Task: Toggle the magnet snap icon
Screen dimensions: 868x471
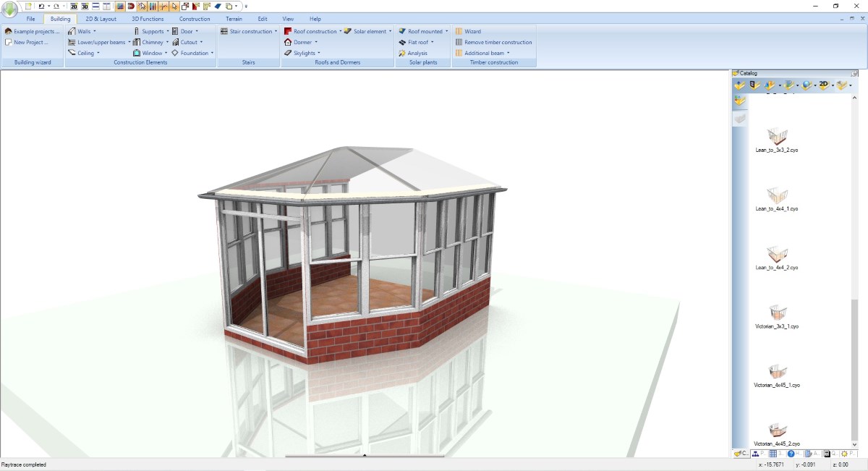Action: click(131, 6)
